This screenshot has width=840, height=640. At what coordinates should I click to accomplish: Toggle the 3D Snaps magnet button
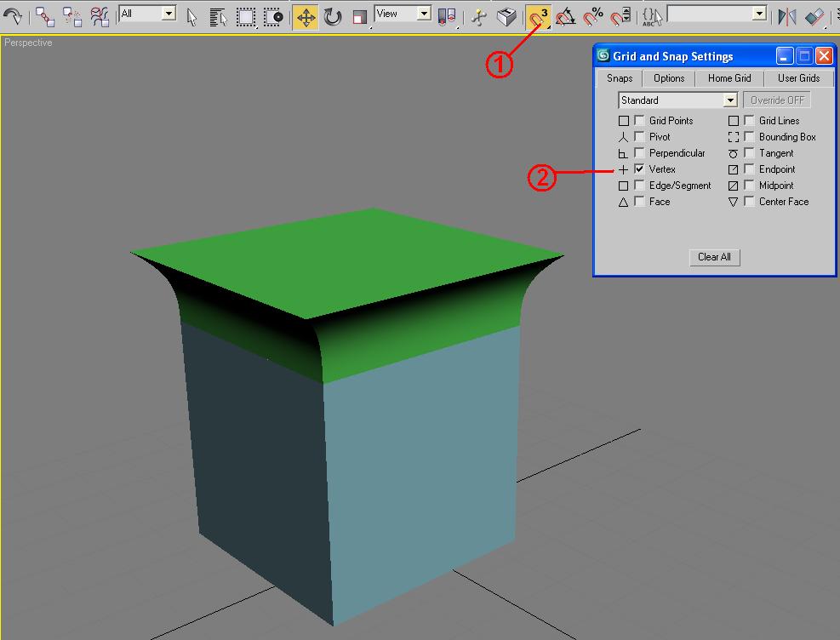(538, 16)
